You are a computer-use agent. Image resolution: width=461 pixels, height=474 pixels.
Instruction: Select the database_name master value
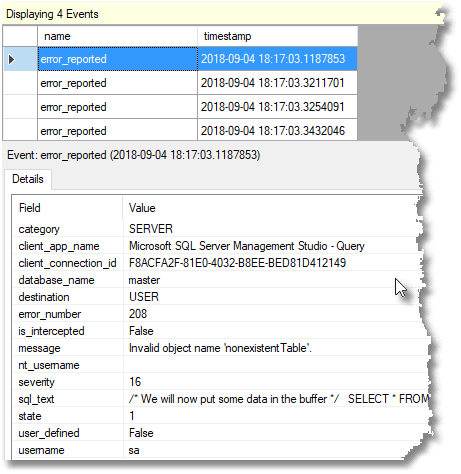(144, 280)
